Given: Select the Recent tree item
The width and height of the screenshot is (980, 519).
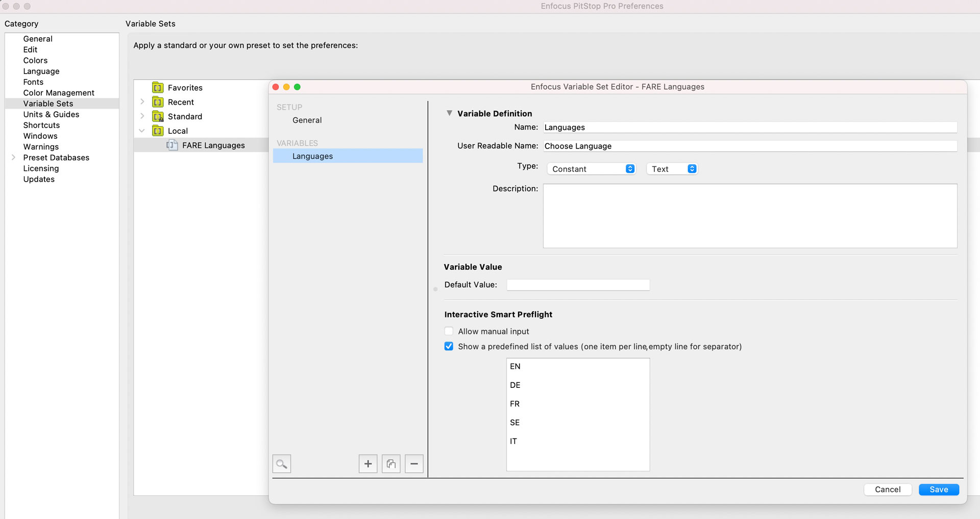Looking at the screenshot, I should coord(181,102).
